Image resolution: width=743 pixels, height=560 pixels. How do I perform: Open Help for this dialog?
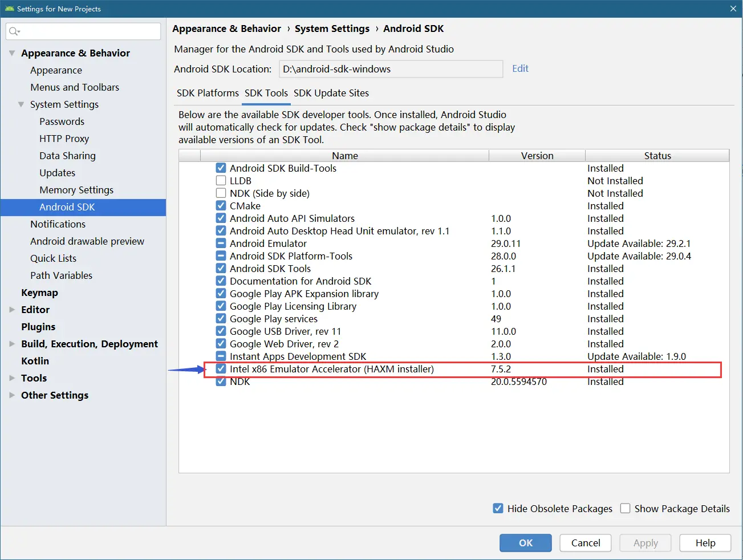(705, 543)
